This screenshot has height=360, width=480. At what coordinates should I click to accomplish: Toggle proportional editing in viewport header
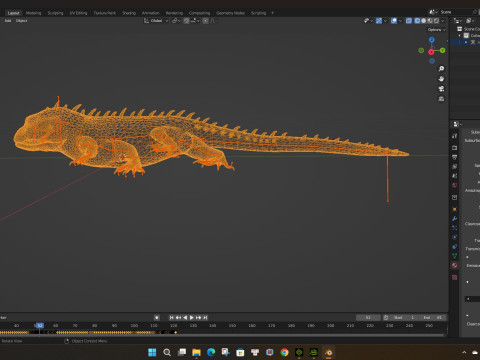click(x=206, y=21)
